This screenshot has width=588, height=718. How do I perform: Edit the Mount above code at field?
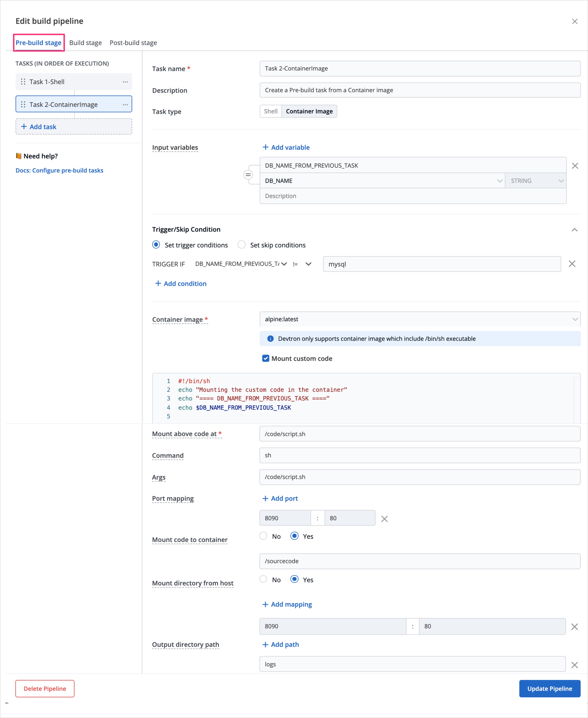420,434
